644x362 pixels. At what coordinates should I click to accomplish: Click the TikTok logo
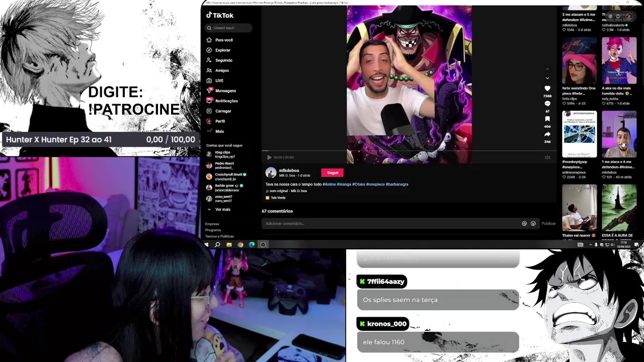click(x=220, y=16)
